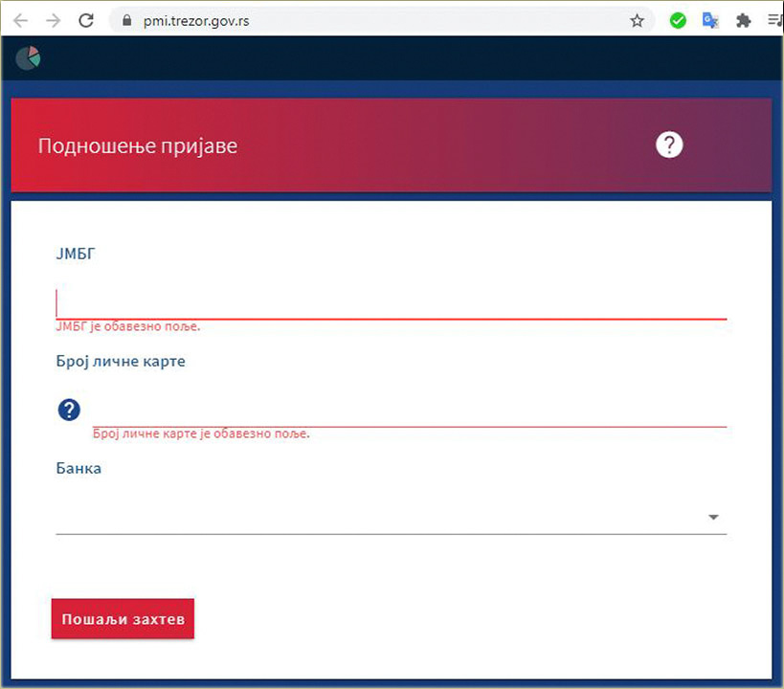Viewport: 784px width, 689px height.
Task: Click the Банка field label
Action: (78, 469)
